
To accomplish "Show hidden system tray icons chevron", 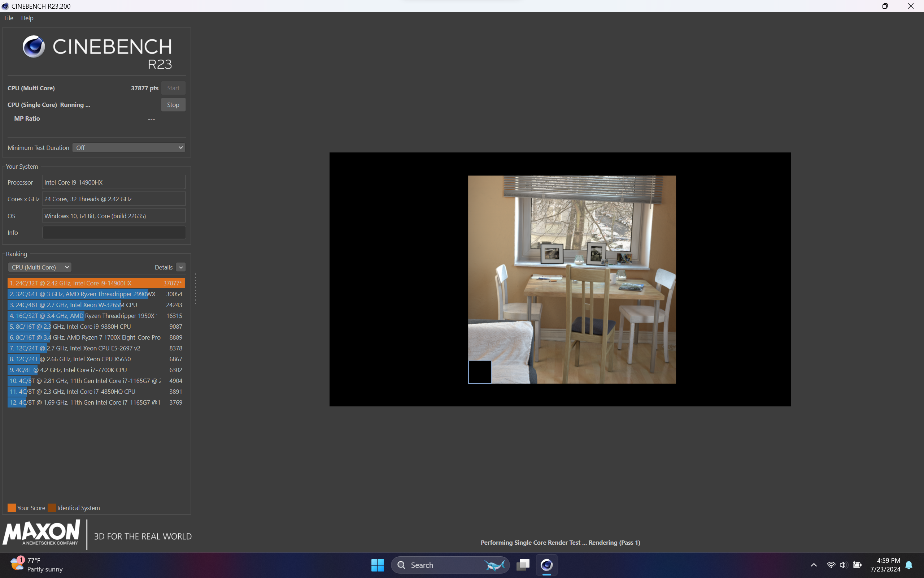I will (814, 565).
